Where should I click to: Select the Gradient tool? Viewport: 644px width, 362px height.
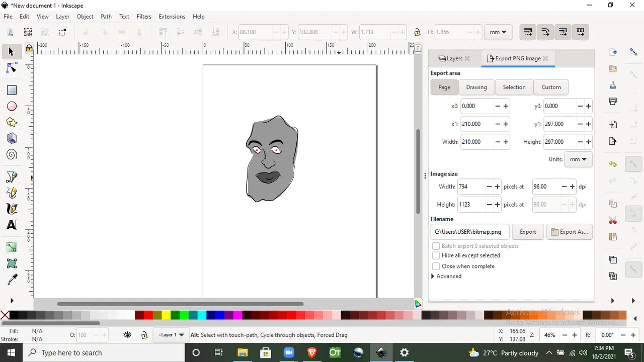coord(12,247)
